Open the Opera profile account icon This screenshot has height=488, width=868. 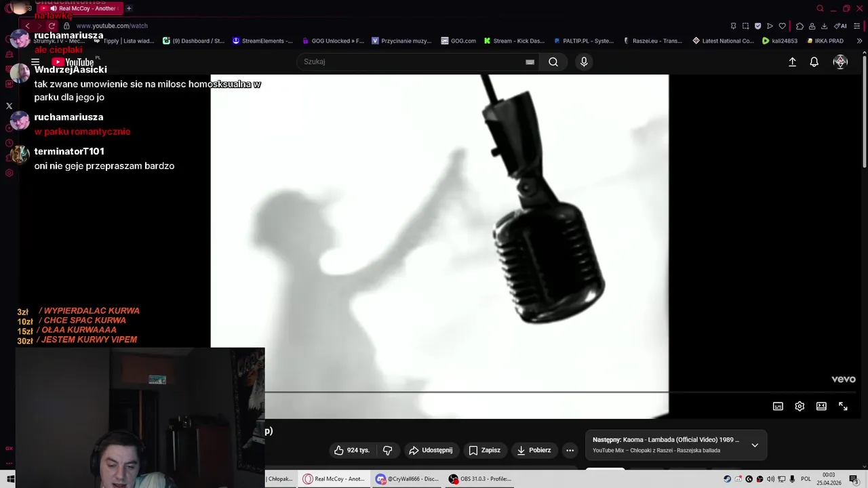point(812,26)
